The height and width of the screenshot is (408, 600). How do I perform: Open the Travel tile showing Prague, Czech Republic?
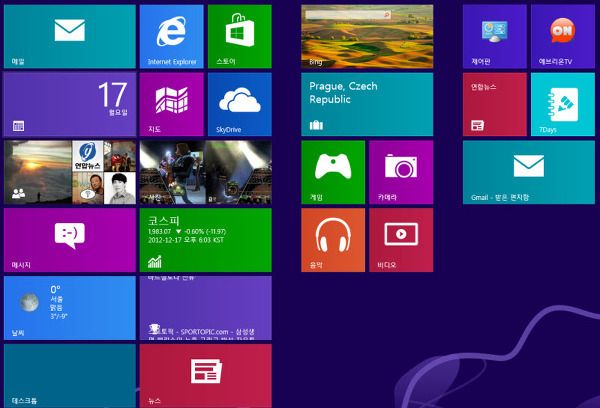tap(367, 104)
